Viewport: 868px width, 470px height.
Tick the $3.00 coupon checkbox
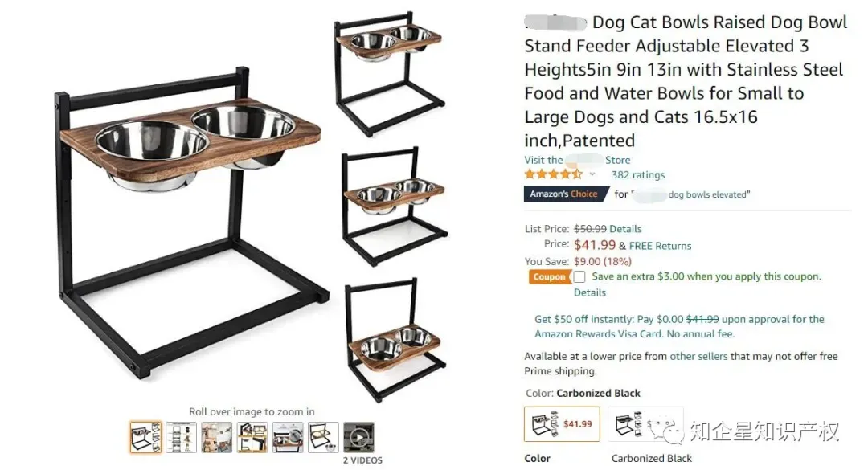point(579,277)
